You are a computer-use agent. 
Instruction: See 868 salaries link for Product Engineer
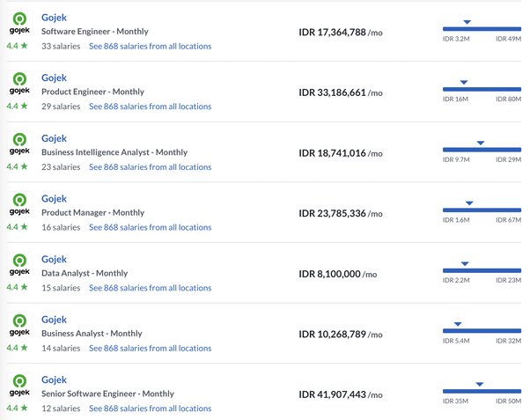tap(150, 107)
